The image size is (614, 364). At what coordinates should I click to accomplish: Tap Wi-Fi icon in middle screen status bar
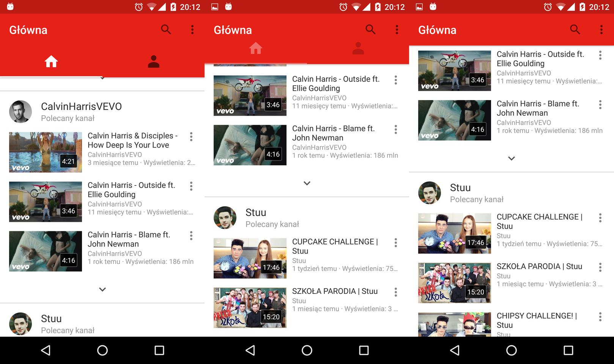tap(356, 7)
